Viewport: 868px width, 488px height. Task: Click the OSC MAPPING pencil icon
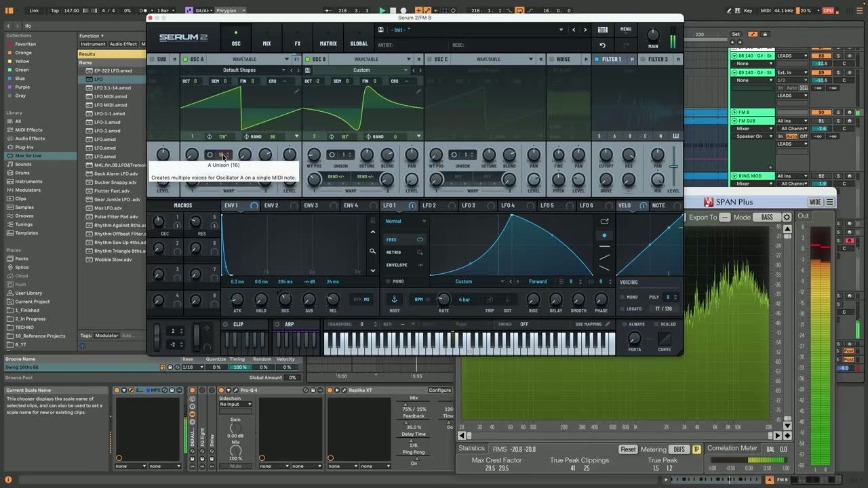[608, 324]
